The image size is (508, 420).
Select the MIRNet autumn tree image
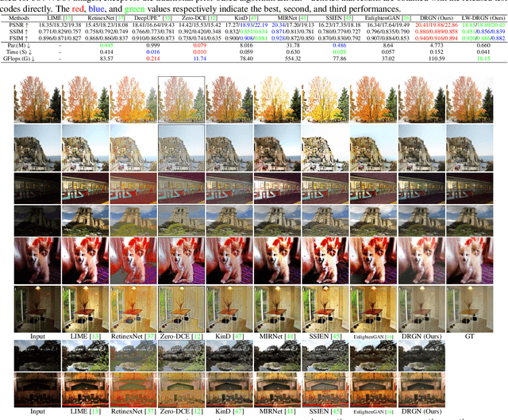coord(277,99)
